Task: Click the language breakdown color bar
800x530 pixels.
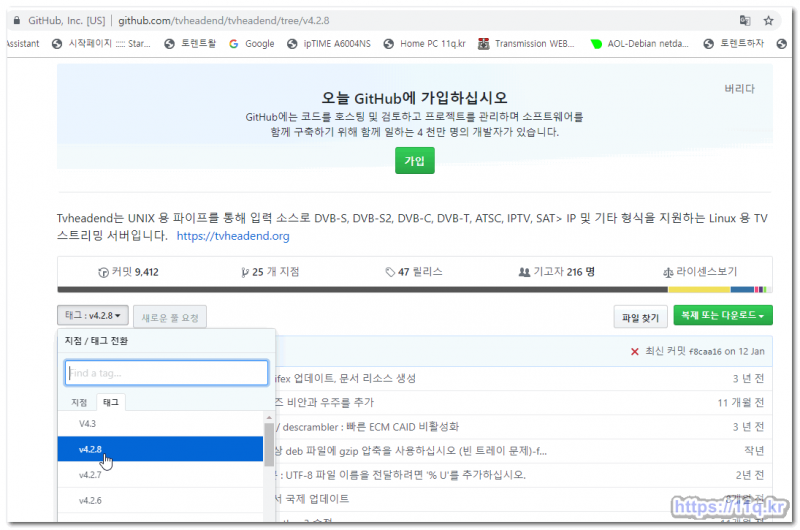Action: click(x=414, y=289)
